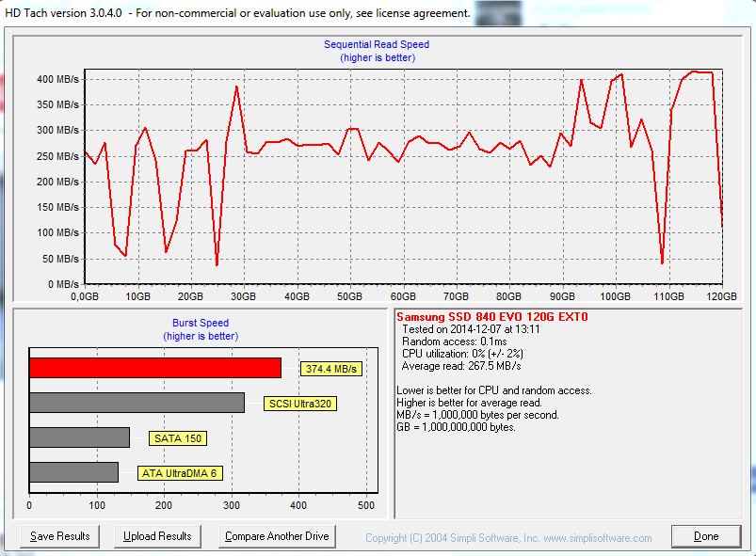Click the 150 MB/s axis label
The image size is (756, 556).
coord(57,207)
